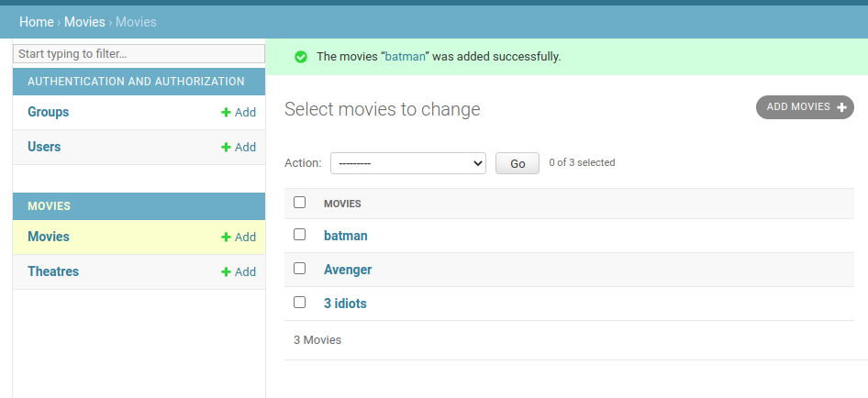Sort by the Movies column header
868x398 pixels.
pos(342,204)
